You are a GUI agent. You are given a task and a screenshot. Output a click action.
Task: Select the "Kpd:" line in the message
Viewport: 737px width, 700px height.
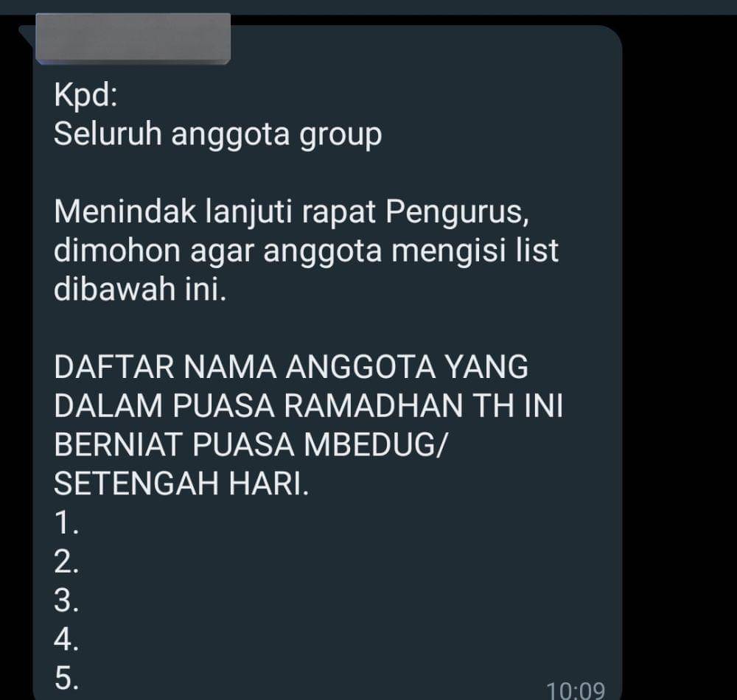click(85, 97)
